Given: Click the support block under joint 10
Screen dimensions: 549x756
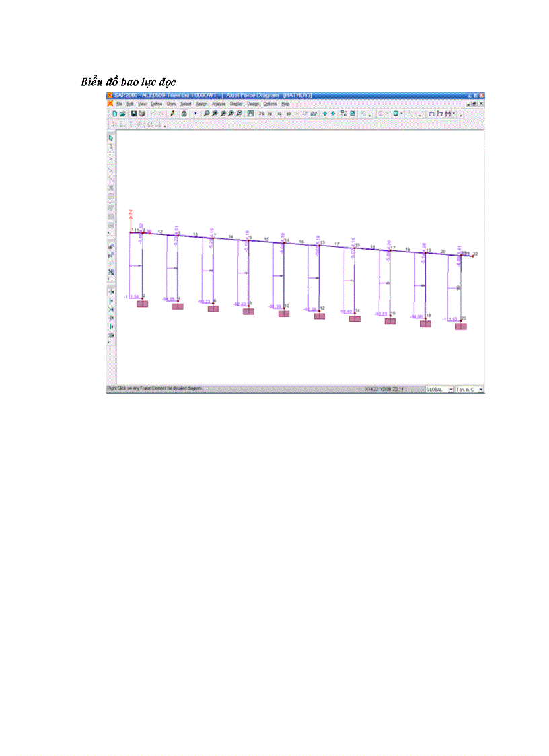Looking at the screenshot, I should (284, 314).
